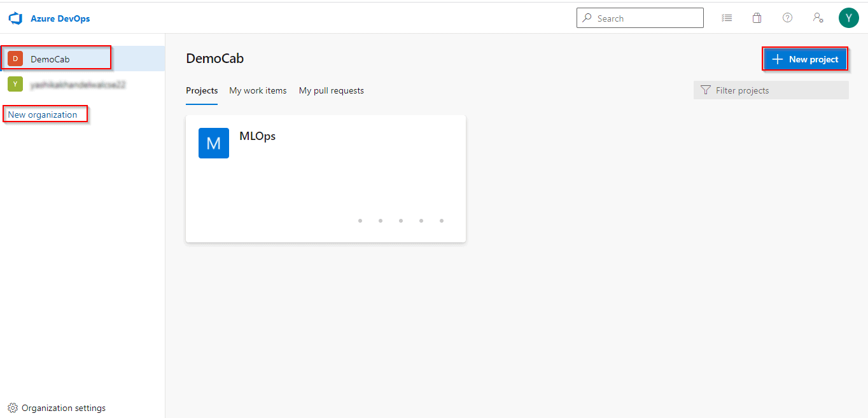
Task: Open the marketplace shopping bag icon
Action: (x=757, y=17)
